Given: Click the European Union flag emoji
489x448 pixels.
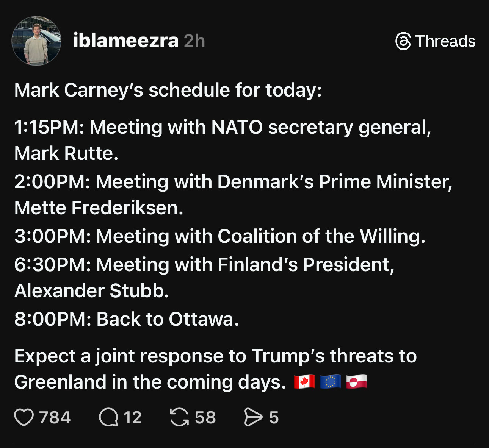Looking at the screenshot, I should click(331, 382).
